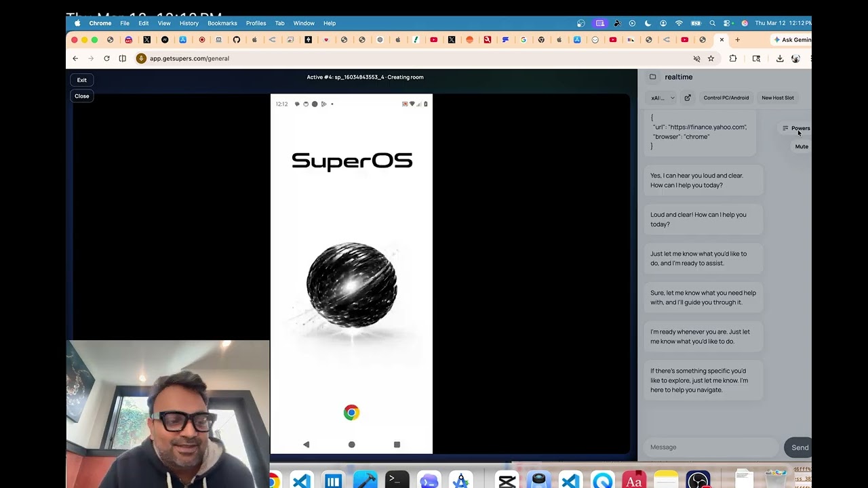Open Dictionary from the Dock
Viewport: 868px width, 488px height.
tap(634, 481)
